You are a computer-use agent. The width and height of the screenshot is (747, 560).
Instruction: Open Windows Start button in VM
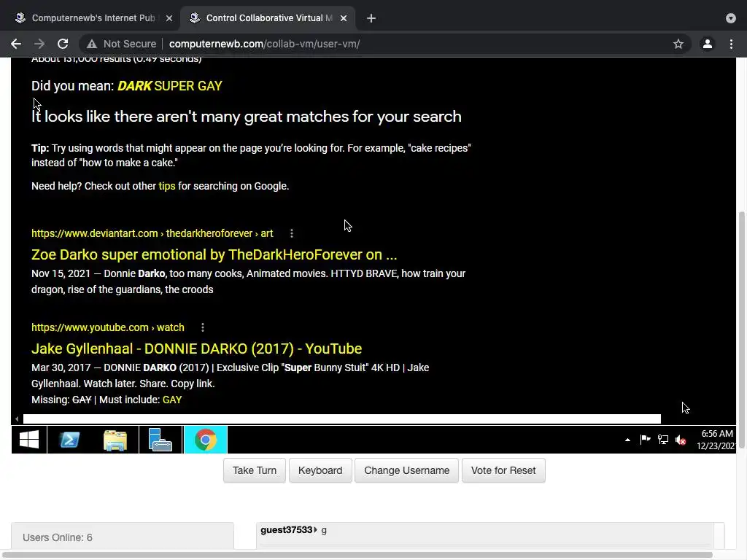point(29,440)
